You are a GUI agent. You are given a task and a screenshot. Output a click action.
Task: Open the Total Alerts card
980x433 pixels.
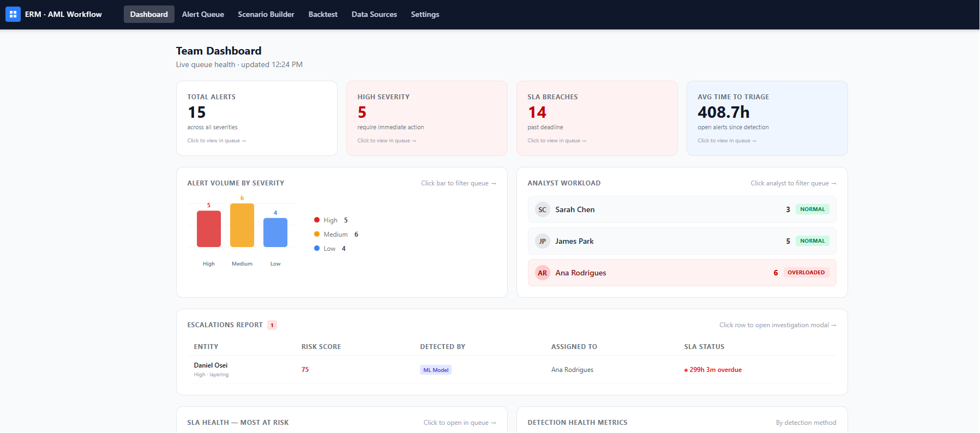[257, 118]
